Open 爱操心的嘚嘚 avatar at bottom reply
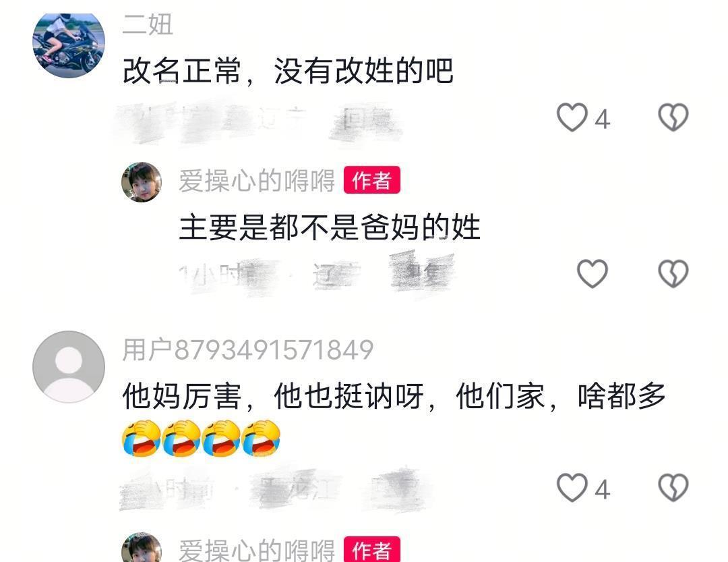The image size is (728, 562). [x=142, y=548]
